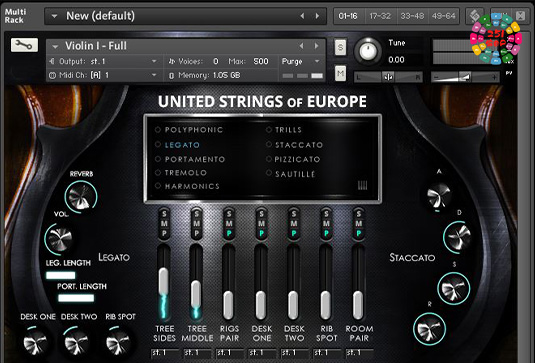Turn the Desk Two knob in the Legato section
The width and height of the screenshot is (535, 363).
click(x=76, y=342)
